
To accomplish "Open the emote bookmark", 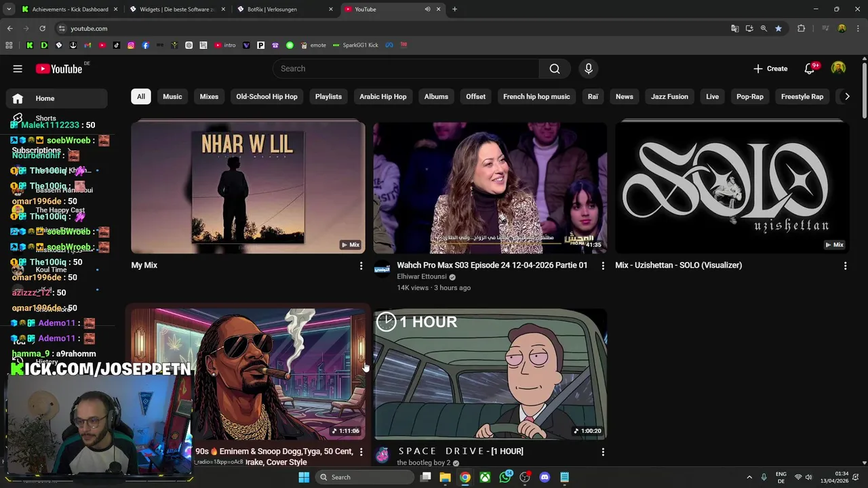I will tap(313, 45).
